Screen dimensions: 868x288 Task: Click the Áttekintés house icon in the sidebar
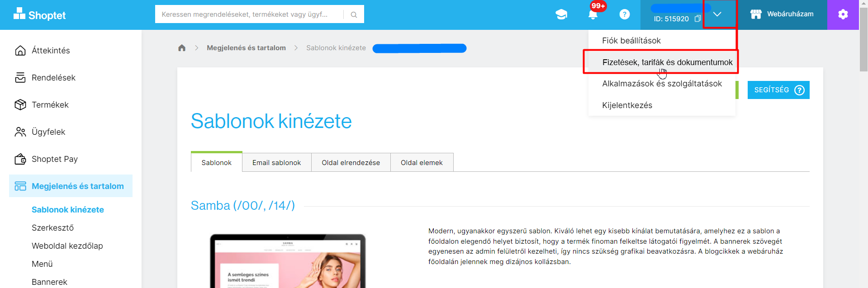click(20, 50)
